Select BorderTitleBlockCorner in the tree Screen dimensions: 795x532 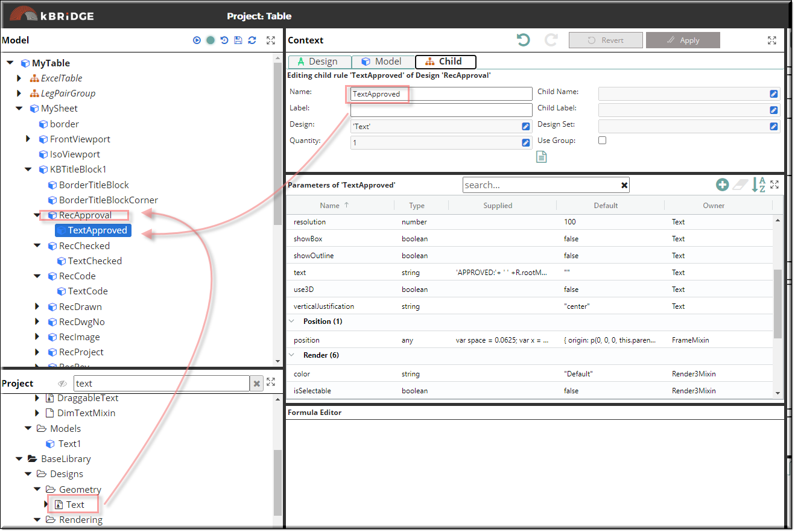109,200
